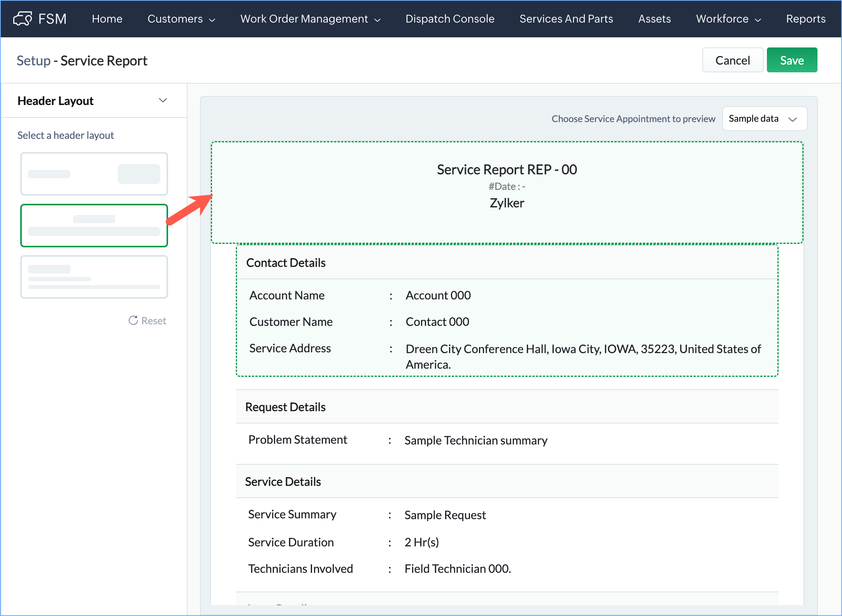Navigate to Assets
Screen dimensions: 842x616
click(x=654, y=19)
